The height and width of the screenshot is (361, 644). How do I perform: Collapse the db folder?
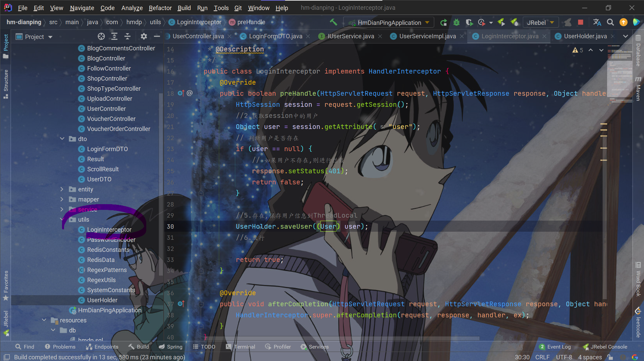pos(53,330)
